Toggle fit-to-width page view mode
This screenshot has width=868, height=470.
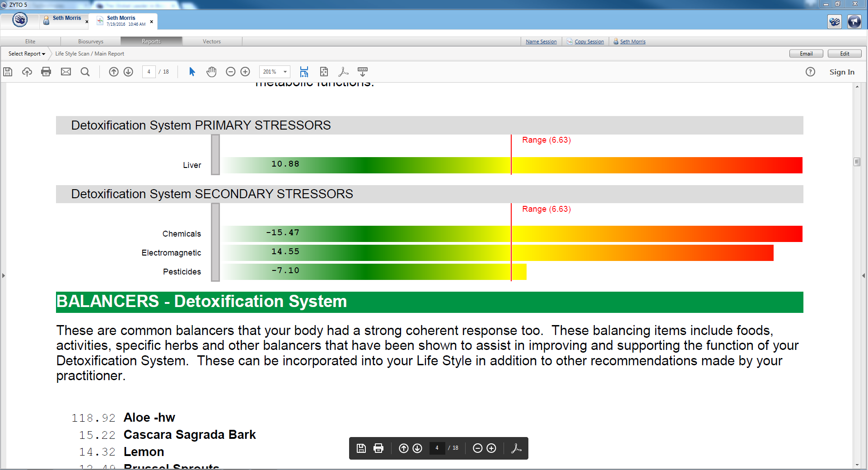[x=304, y=72]
